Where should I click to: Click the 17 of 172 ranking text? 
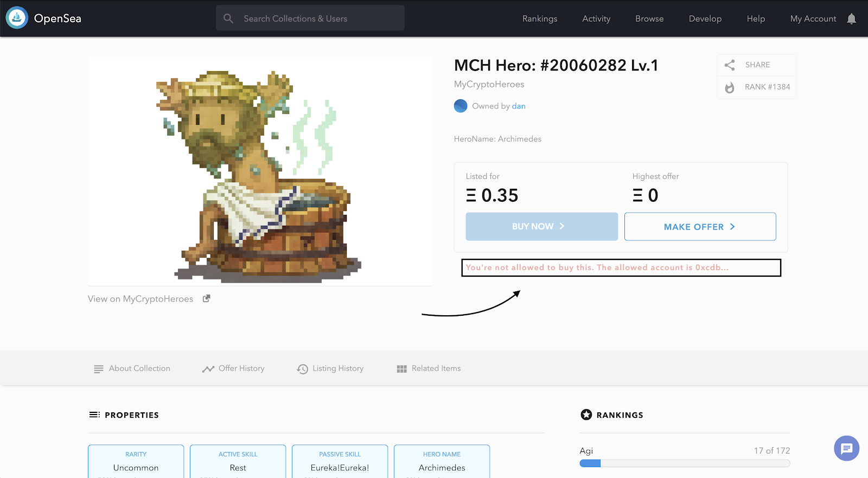(771, 450)
